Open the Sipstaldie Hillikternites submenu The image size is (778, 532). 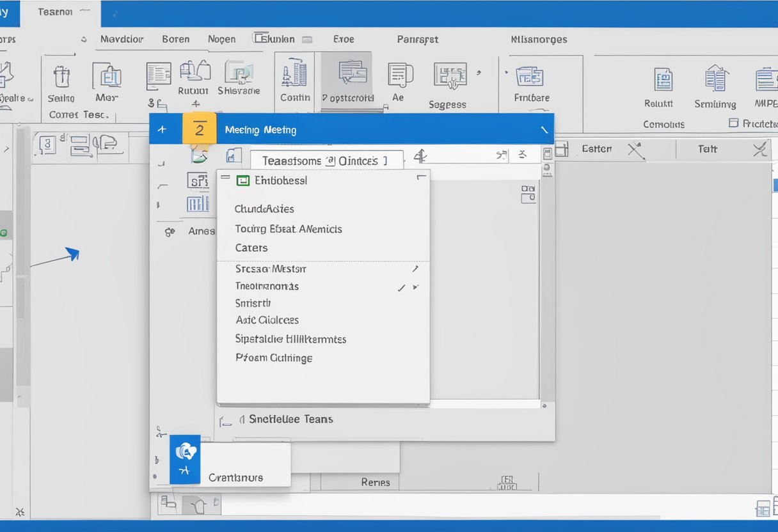(291, 339)
